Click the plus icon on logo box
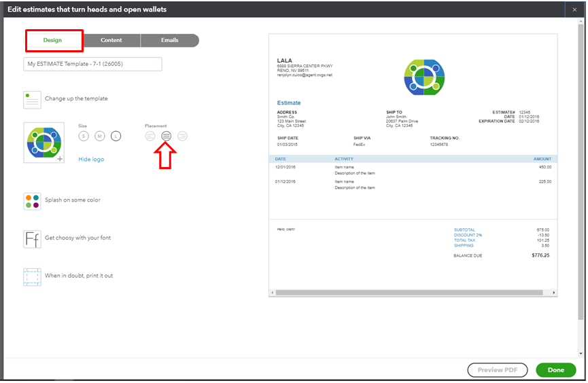588x383 pixels. point(60,158)
